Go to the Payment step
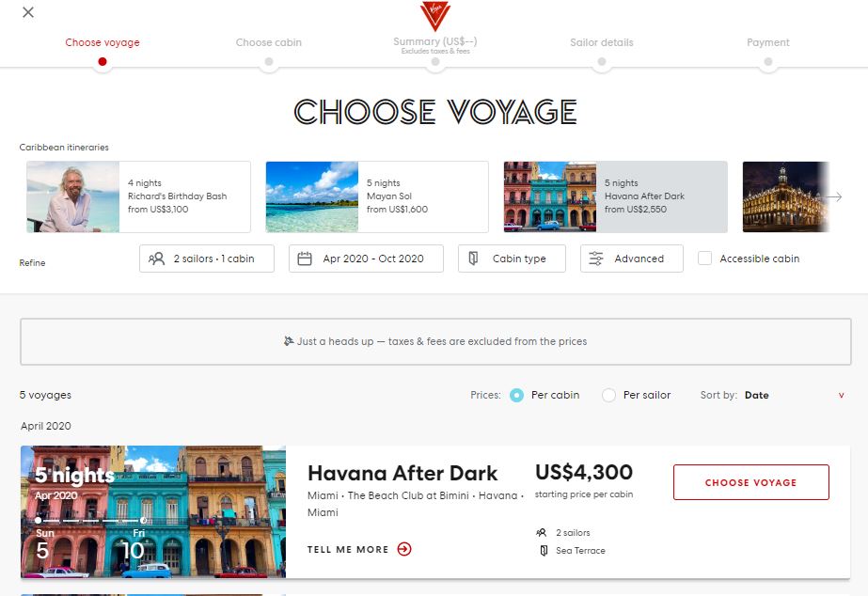 (767, 42)
